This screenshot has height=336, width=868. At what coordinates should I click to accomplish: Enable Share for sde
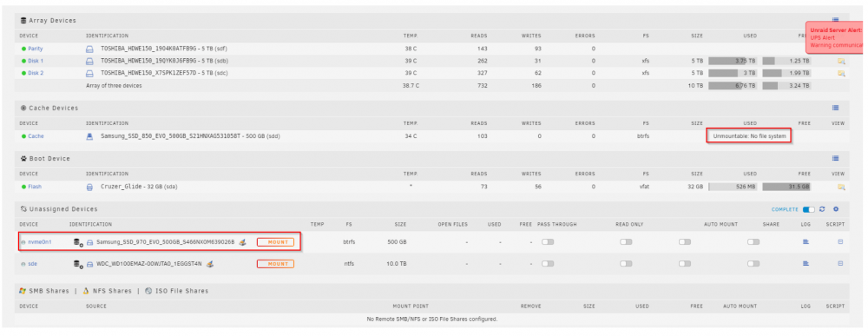[753, 263]
